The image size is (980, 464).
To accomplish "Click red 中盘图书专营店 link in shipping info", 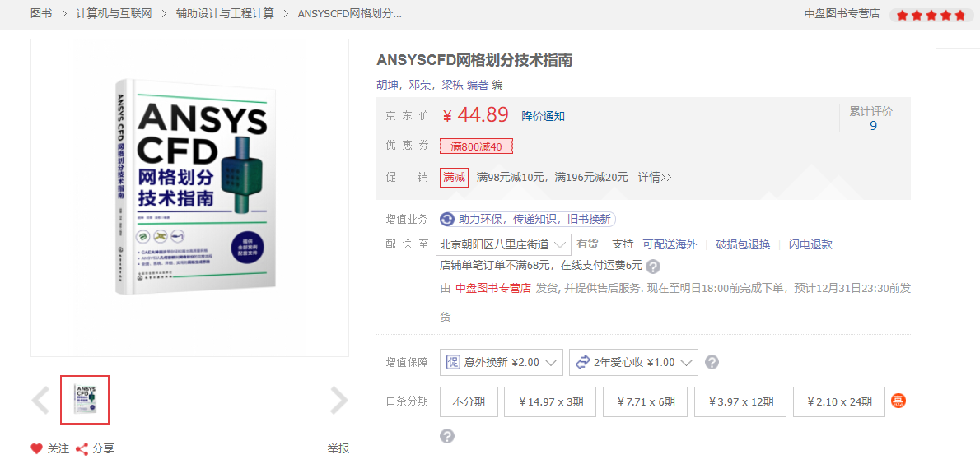I will tap(493, 288).
